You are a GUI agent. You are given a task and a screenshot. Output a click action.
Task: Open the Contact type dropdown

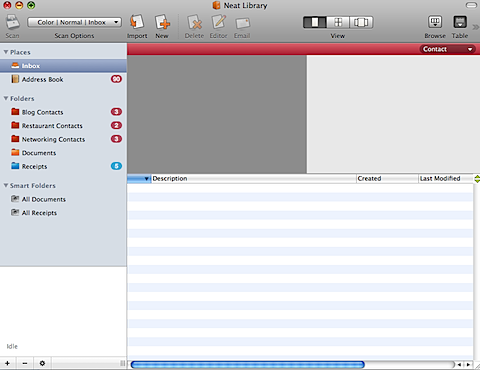tap(448, 49)
